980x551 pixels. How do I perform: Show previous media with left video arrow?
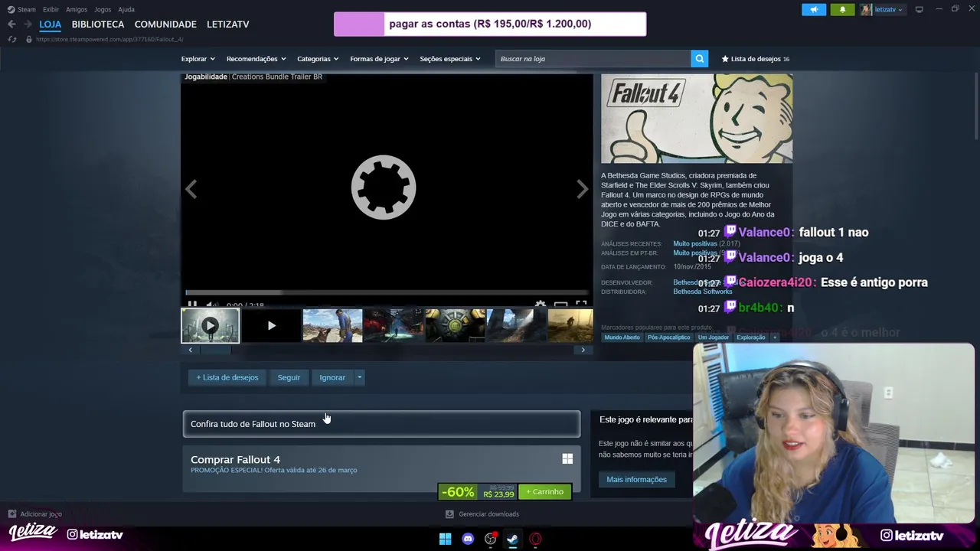pos(191,188)
